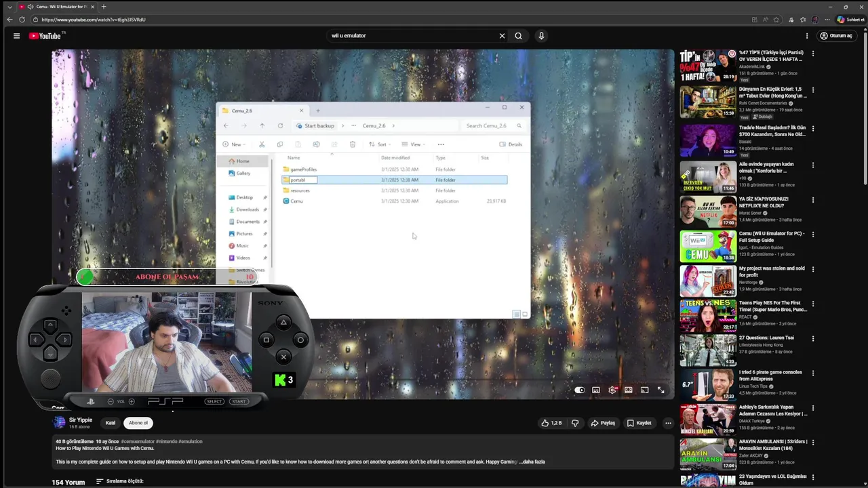This screenshot has height=488, width=868.
Task: Close the Cemu YouTube browser tab
Action: click(x=92, y=6)
